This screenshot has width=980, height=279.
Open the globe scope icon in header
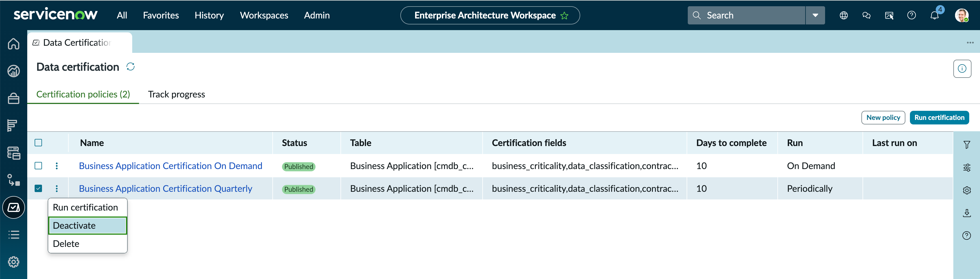(x=844, y=15)
